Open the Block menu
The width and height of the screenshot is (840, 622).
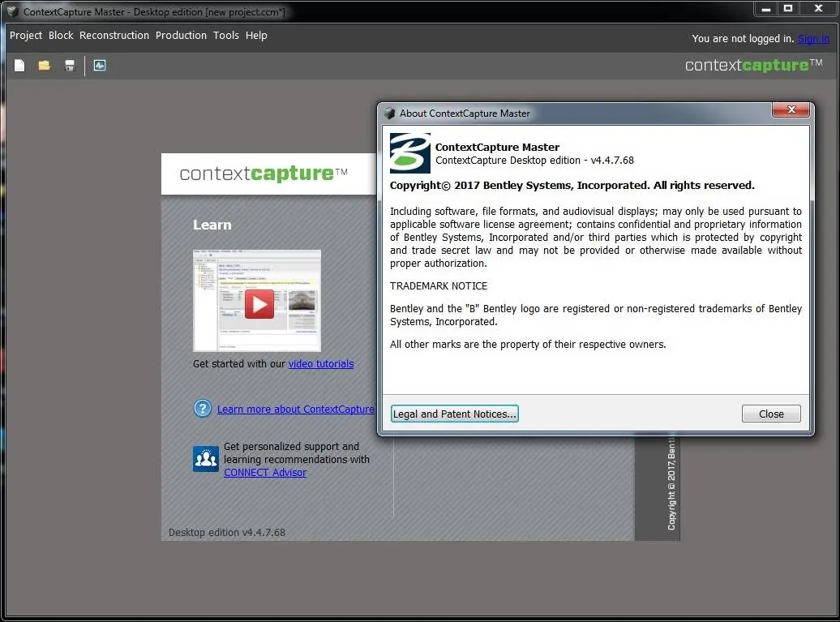point(61,36)
